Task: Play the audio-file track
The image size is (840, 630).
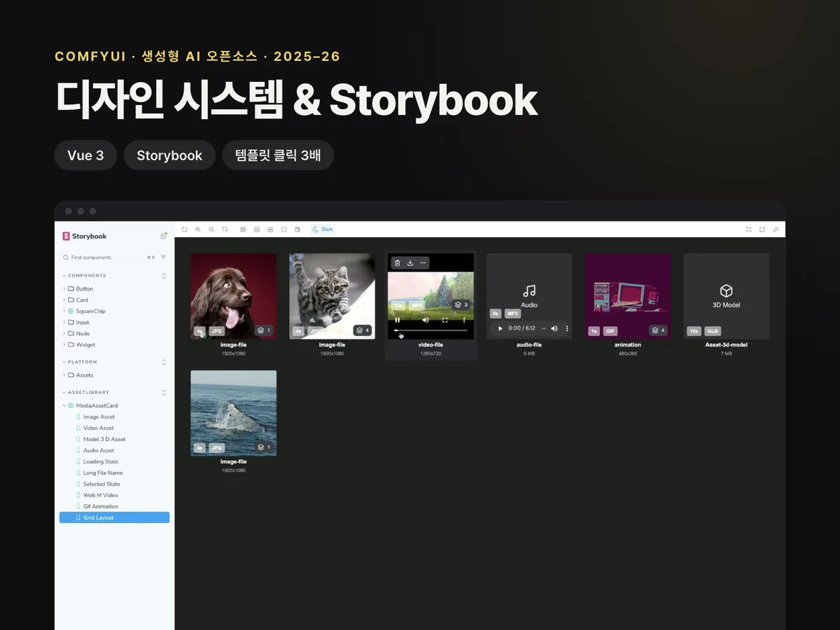Action: [x=500, y=328]
